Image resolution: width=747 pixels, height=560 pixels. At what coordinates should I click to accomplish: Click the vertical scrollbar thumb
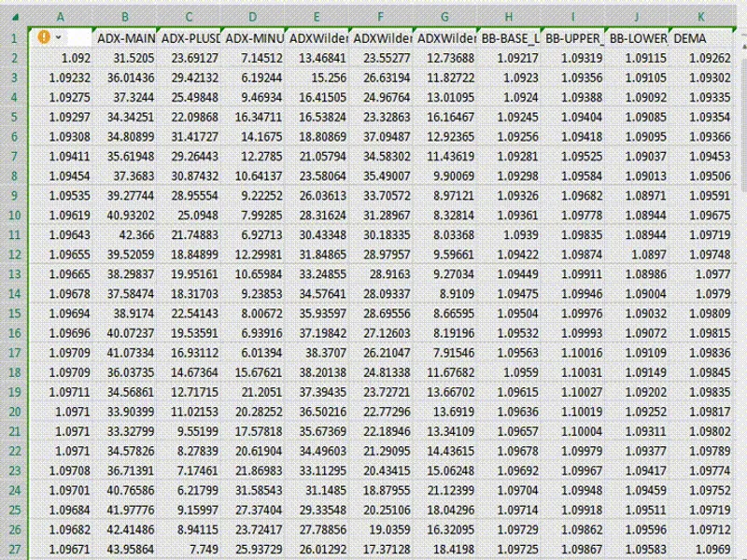(x=742, y=126)
